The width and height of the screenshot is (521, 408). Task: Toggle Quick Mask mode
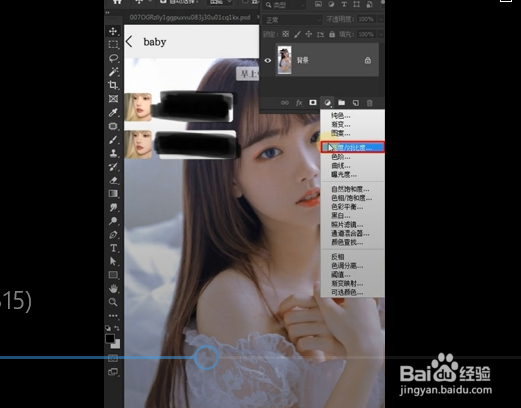pyautogui.click(x=113, y=358)
